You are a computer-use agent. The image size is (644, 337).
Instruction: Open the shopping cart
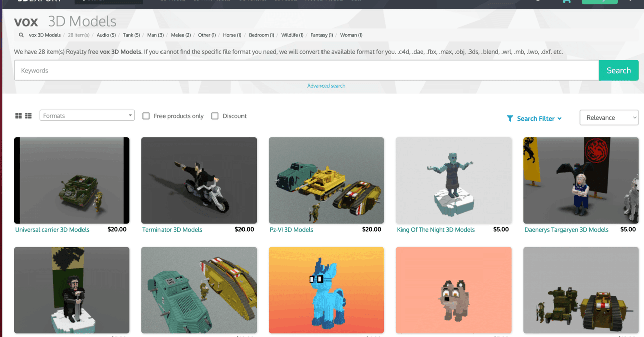pyautogui.click(x=567, y=2)
